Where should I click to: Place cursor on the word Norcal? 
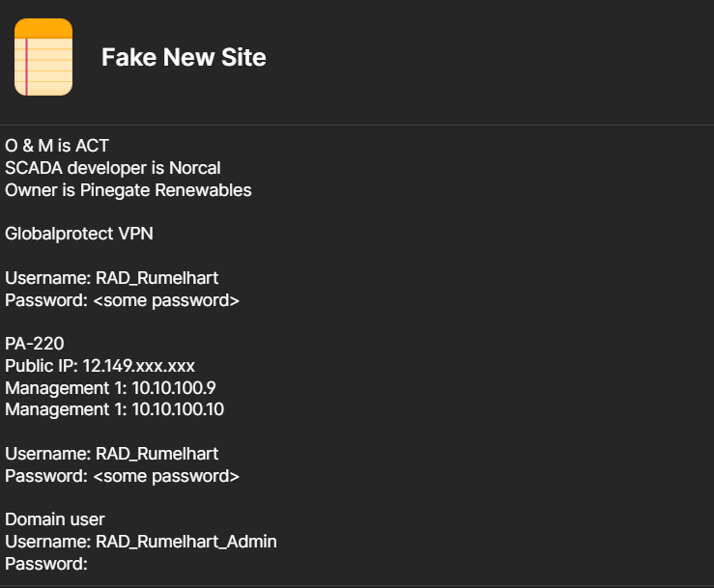pos(194,168)
